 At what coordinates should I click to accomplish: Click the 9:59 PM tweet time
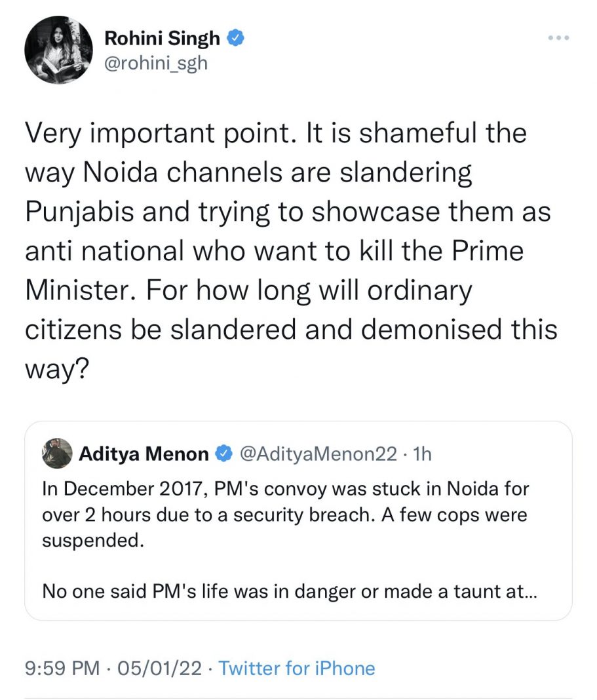62,669
